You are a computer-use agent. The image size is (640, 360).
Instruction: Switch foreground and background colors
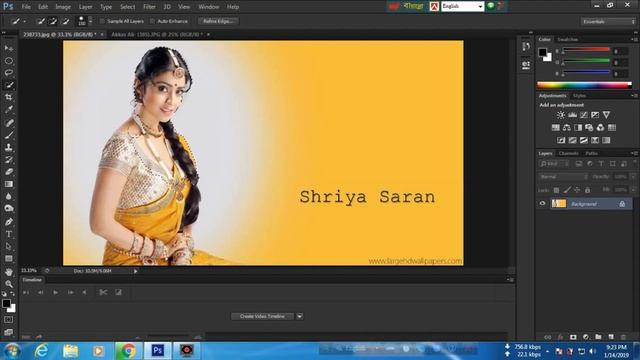[13, 294]
